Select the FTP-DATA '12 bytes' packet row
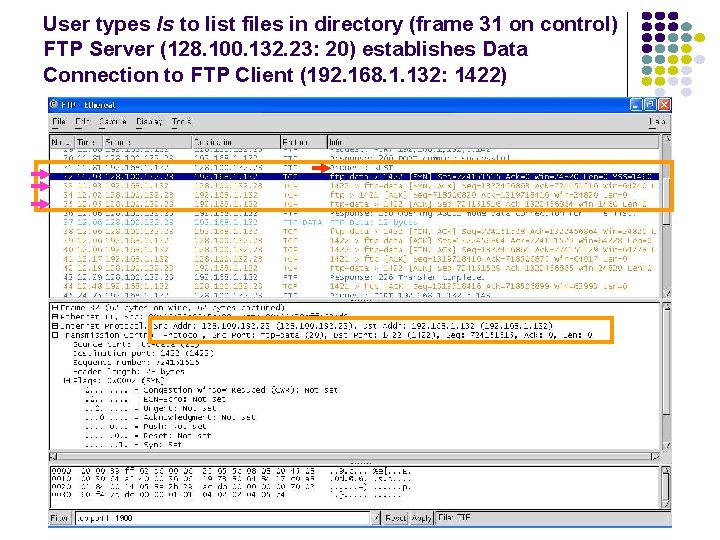Viewport: 720px width, 540px height. (x=354, y=222)
